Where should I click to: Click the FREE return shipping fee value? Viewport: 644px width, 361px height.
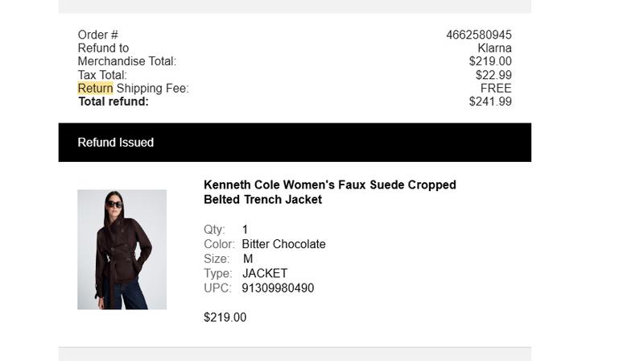[x=496, y=88]
